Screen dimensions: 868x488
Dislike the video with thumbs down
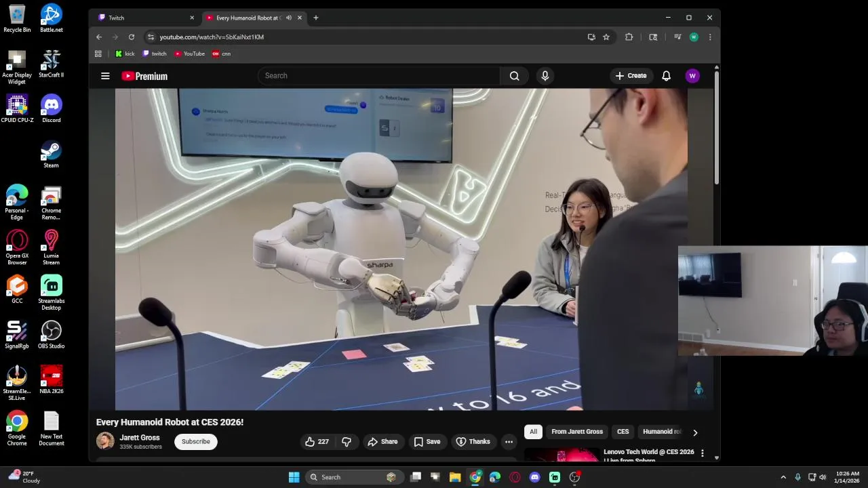(x=346, y=442)
